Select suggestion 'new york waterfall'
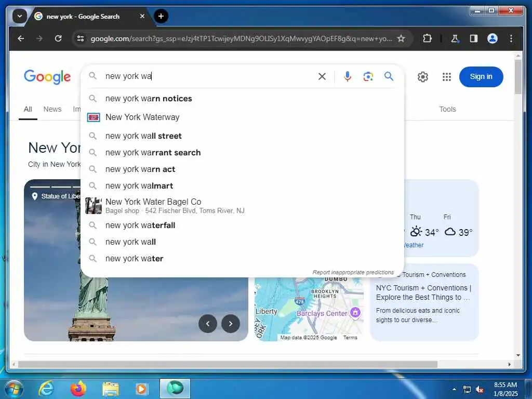Image resolution: width=532 pixels, height=399 pixels. tap(242, 225)
